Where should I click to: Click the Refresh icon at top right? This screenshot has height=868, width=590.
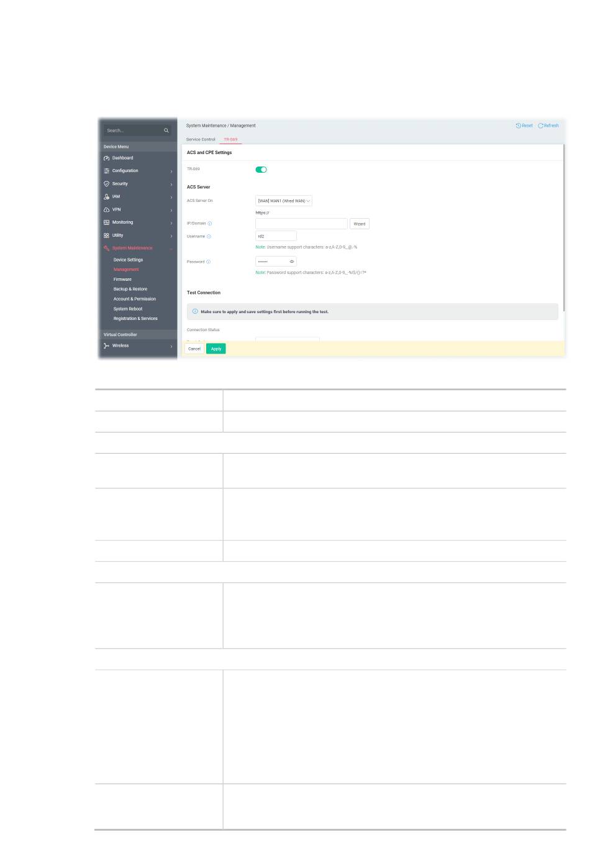540,126
